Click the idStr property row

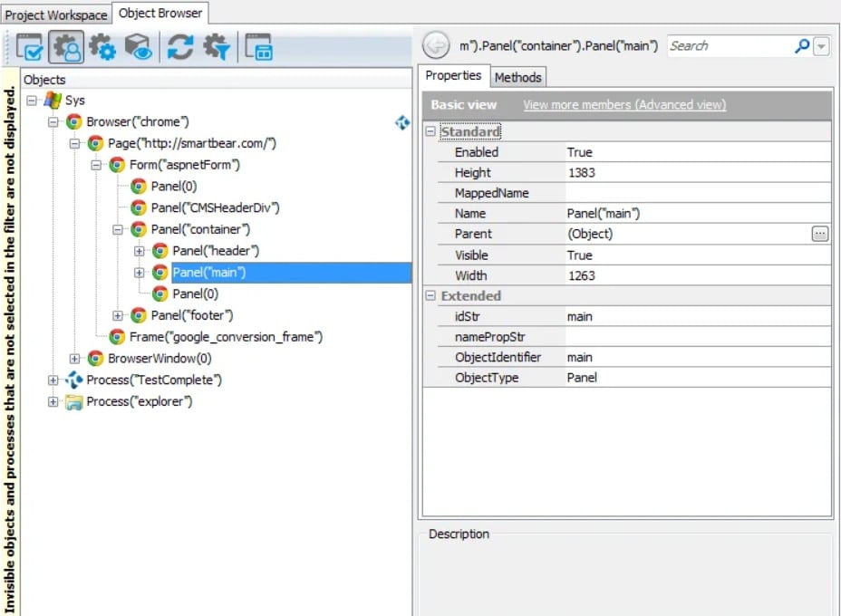click(634, 316)
